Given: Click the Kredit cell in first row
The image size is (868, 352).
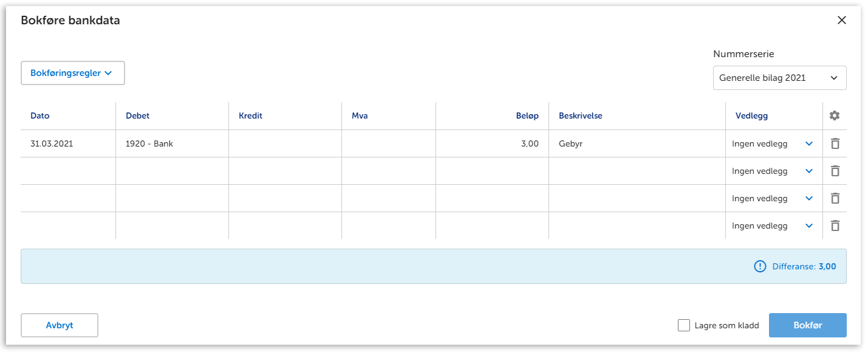Looking at the screenshot, I should pos(285,144).
